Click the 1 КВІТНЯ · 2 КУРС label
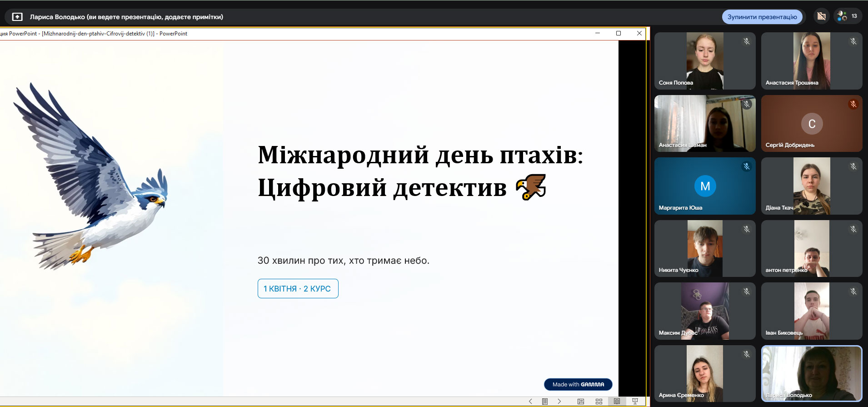The image size is (868, 407). [298, 289]
